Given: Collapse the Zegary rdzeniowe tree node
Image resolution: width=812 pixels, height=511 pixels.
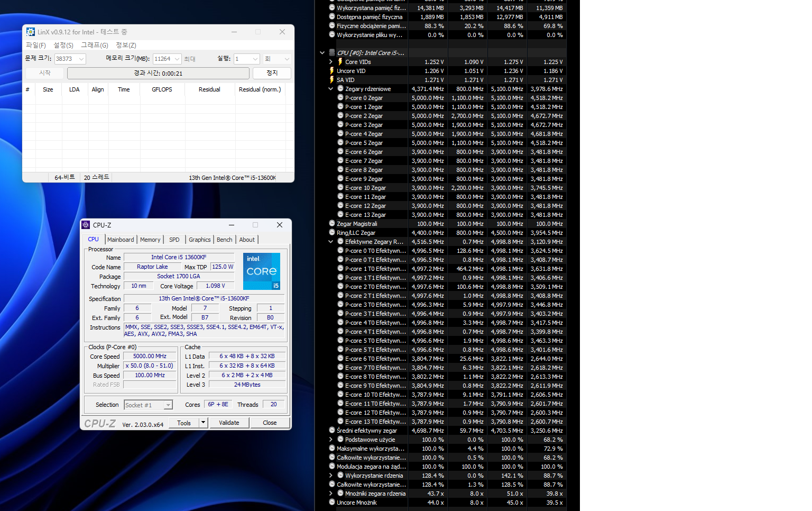Looking at the screenshot, I should coord(331,89).
